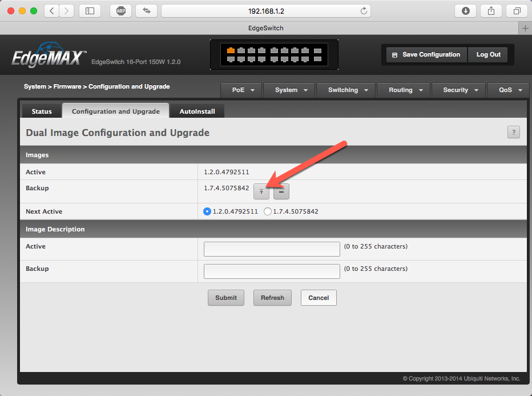Click the AdBlock Plus toolbar icon
Viewport: 532px width, 396px height.
pos(121,11)
